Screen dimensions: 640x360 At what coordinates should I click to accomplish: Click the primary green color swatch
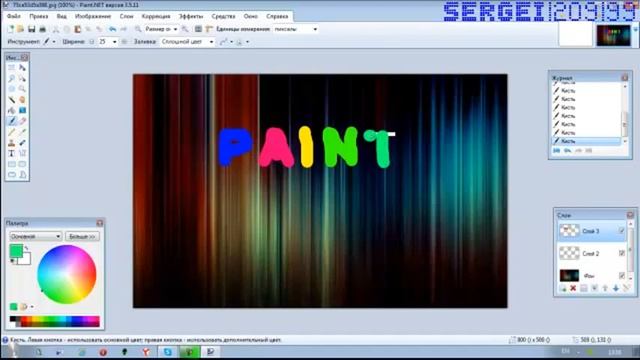[x=16, y=251]
